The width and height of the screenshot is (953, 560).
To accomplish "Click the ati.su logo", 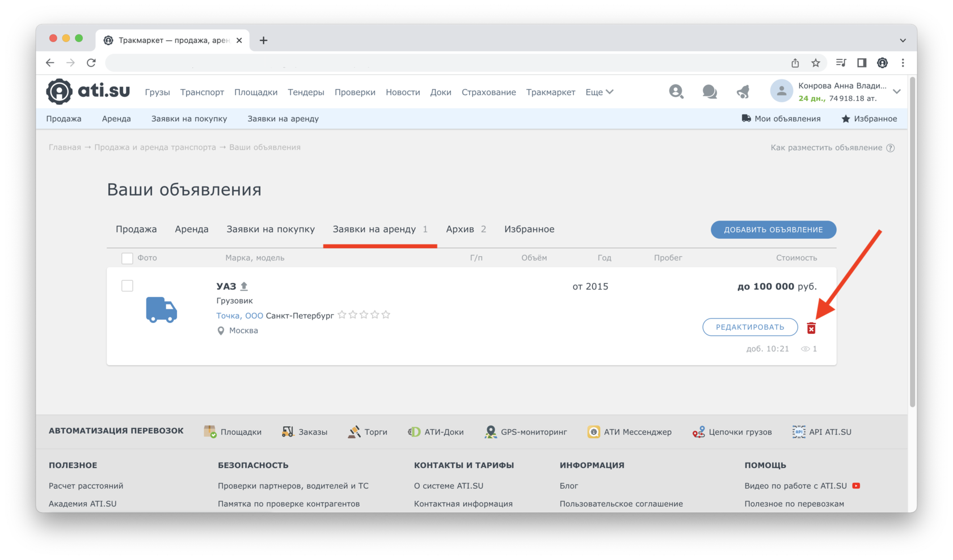I will (88, 91).
